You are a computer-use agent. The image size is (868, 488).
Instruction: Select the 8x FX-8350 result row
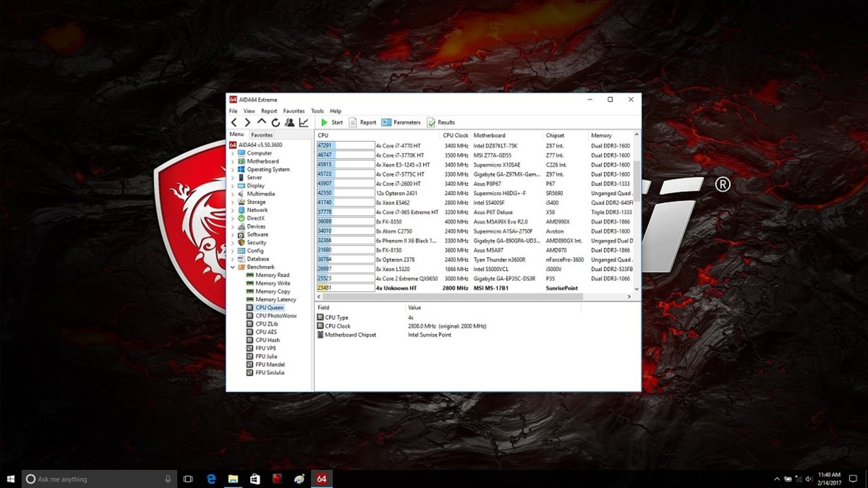(x=474, y=222)
